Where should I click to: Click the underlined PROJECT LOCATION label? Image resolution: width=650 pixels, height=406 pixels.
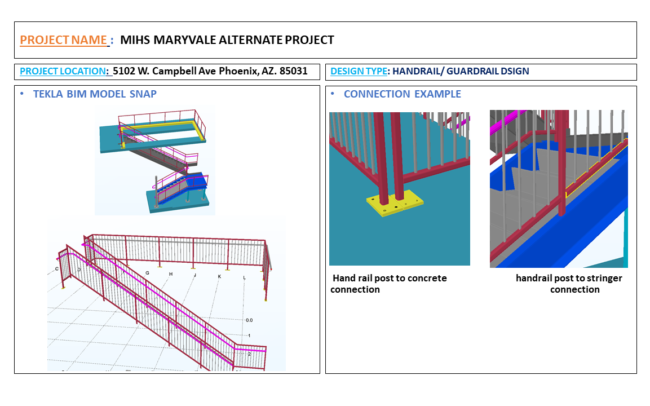click(x=64, y=72)
